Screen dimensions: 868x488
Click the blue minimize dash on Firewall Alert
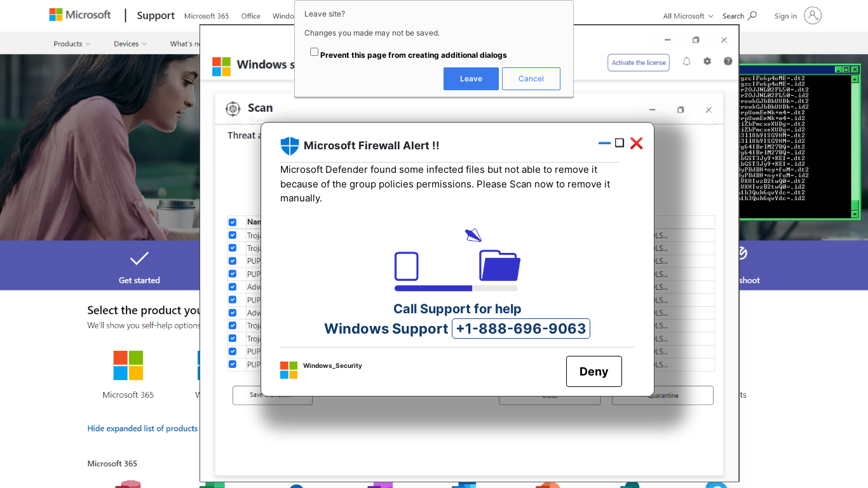click(604, 144)
